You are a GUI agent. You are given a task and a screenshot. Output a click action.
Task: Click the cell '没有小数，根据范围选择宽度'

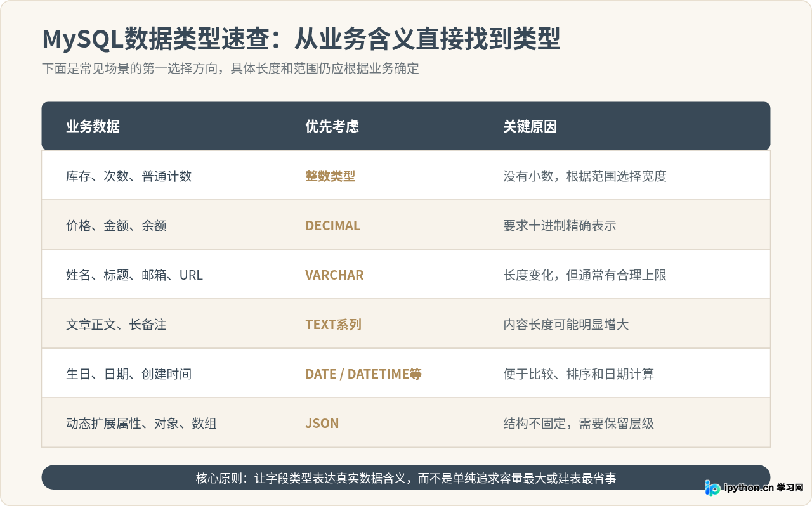(585, 176)
